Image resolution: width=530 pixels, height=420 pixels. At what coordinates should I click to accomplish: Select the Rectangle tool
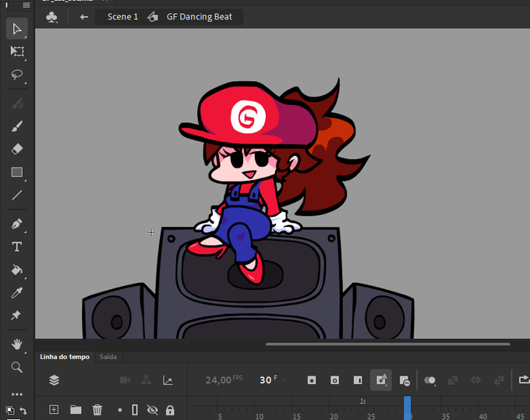[x=17, y=172]
